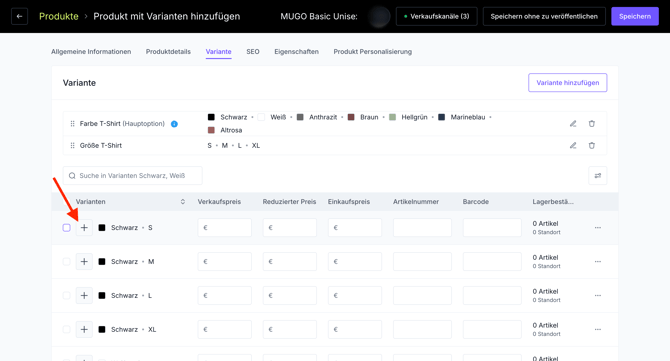Expand the Schwarz S variant with plus button
The image size is (670, 361).
point(84,228)
